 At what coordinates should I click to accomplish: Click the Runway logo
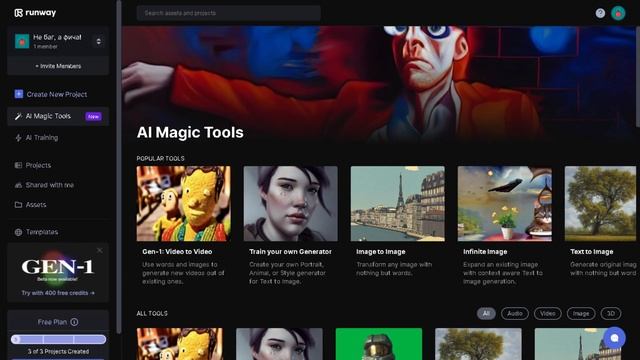35,13
